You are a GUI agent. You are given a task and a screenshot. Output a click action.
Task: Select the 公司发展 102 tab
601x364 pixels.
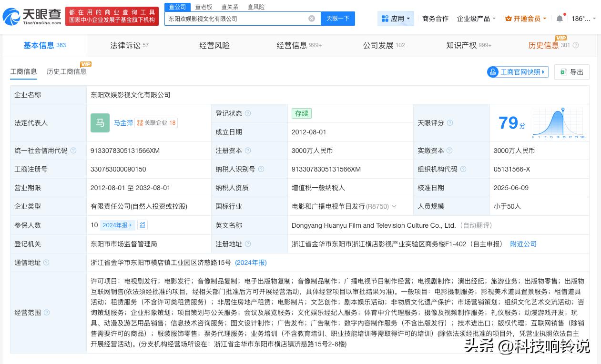[384, 45]
